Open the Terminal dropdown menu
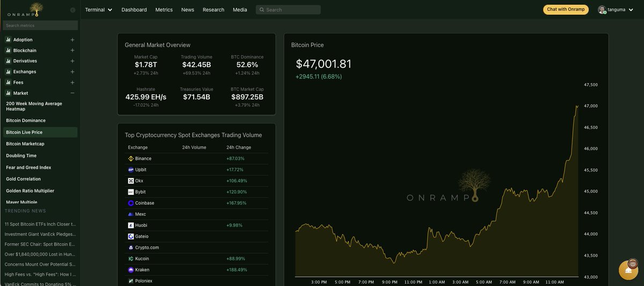 coord(99,10)
